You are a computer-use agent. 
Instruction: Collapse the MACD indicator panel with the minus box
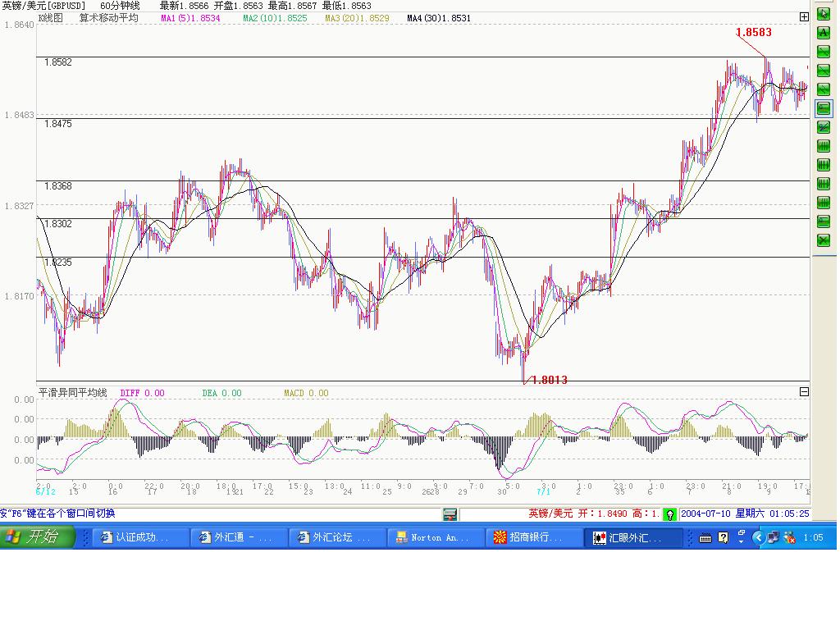tap(804, 392)
